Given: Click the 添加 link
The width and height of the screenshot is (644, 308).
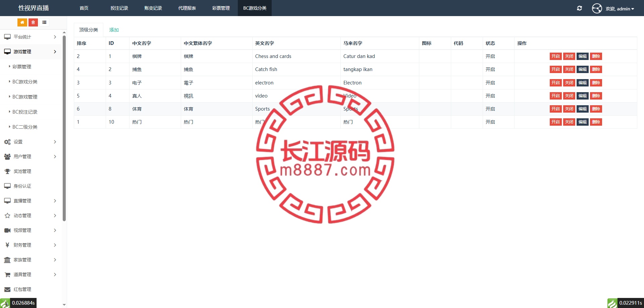Looking at the screenshot, I should click(114, 30).
